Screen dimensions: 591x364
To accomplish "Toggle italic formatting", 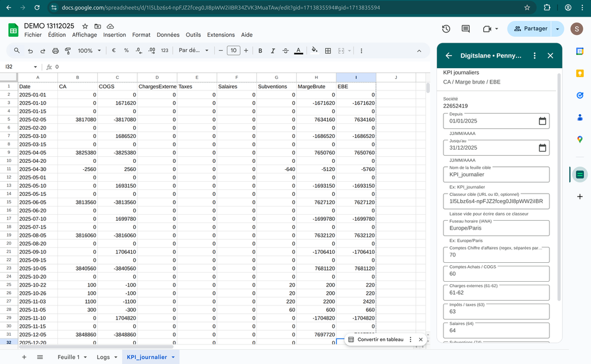I will click(273, 51).
